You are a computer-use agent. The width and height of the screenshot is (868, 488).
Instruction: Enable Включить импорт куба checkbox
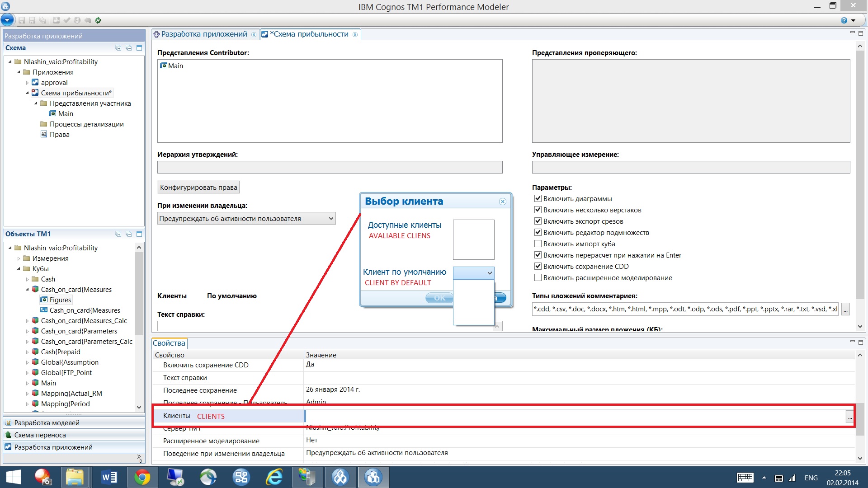(538, 244)
